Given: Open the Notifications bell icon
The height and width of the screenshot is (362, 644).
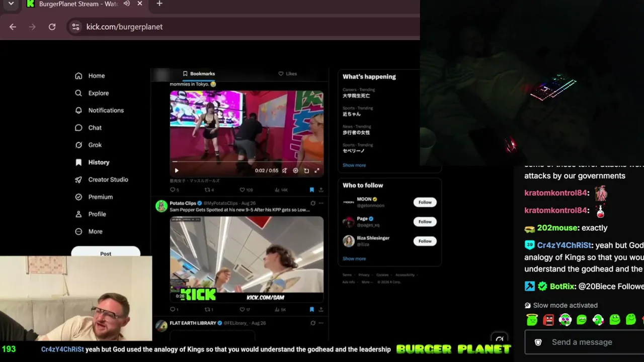Looking at the screenshot, I should [x=78, y=110].
